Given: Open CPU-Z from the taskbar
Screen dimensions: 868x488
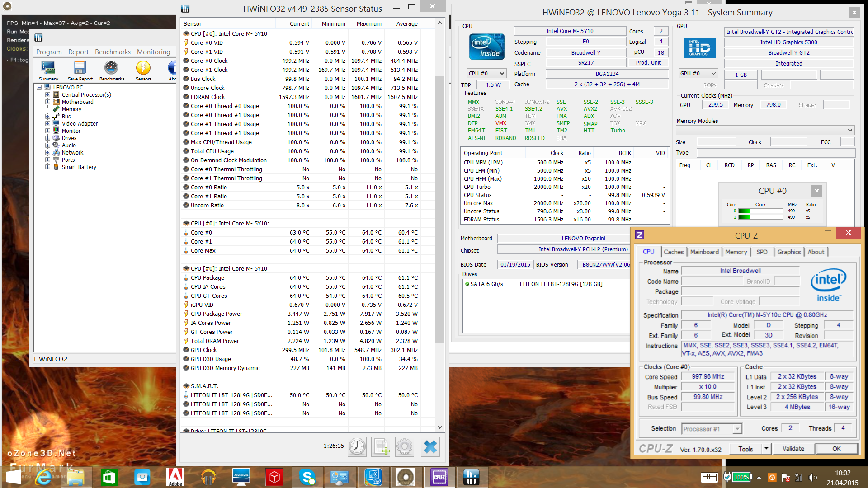Looking at the screenshot, I should (439, 477).
